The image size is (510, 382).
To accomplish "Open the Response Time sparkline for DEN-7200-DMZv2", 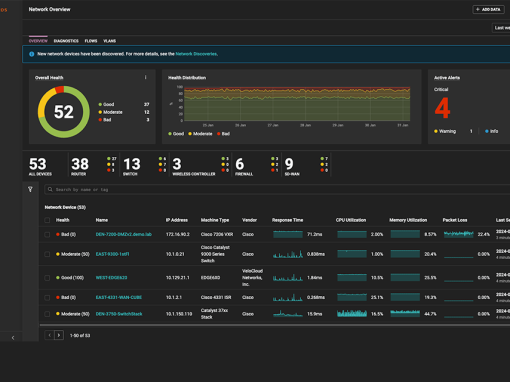I will coord(288,234).
